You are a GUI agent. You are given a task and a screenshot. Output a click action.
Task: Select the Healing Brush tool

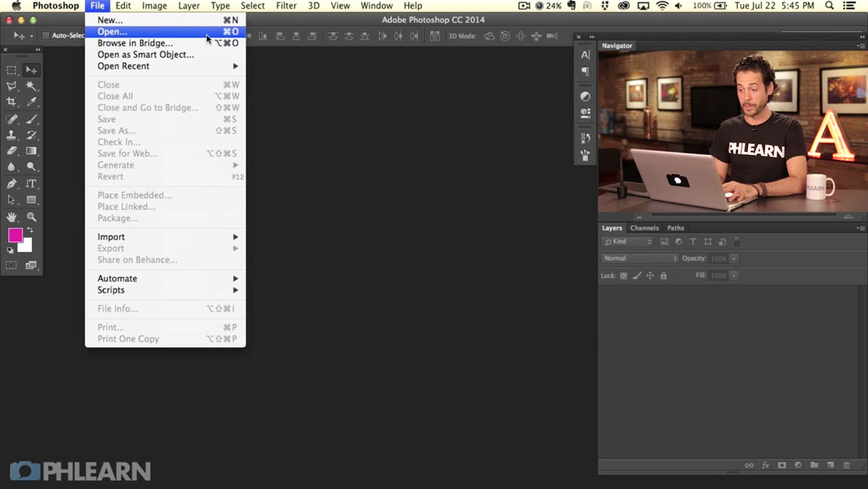click(12, 119)
